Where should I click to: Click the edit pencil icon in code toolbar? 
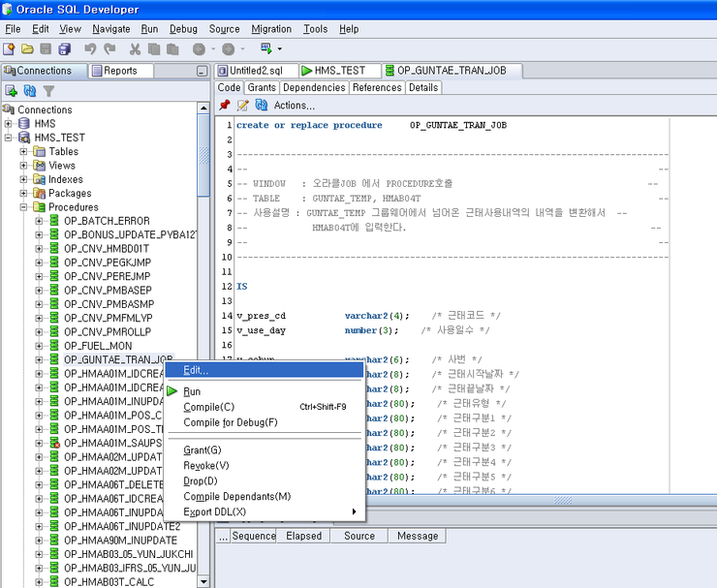(243, 106)
